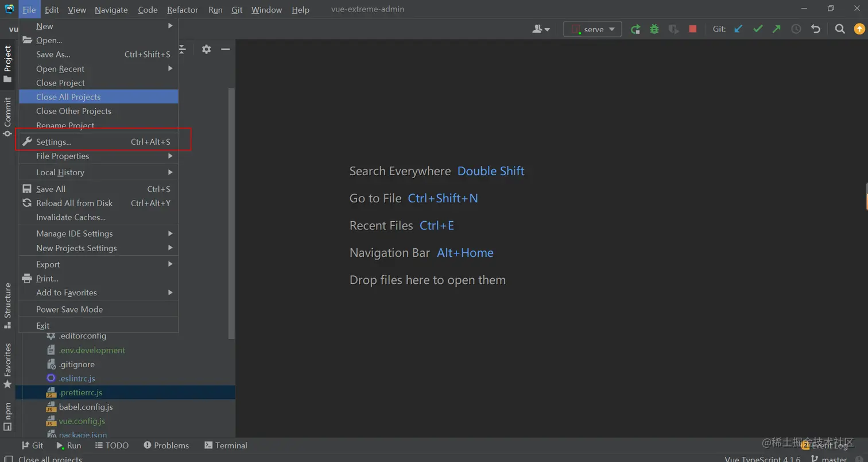Viewport: 868px width, 462px height.
Task: Open the TODO tool window
Action: 111,445
